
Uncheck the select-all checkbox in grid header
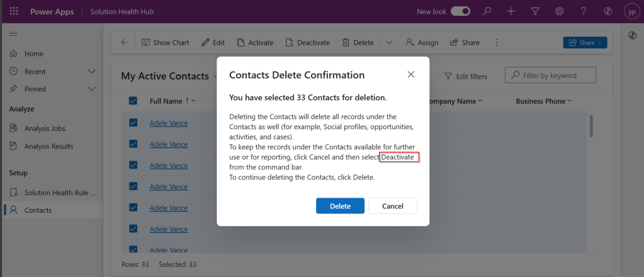(x=133, y=101)
